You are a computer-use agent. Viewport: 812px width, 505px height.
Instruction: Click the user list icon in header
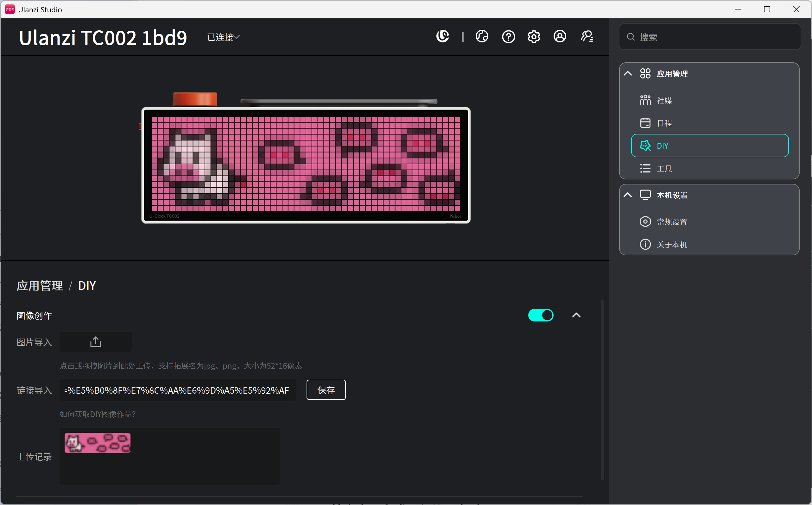pyautogui.click(x=587, y=36)
